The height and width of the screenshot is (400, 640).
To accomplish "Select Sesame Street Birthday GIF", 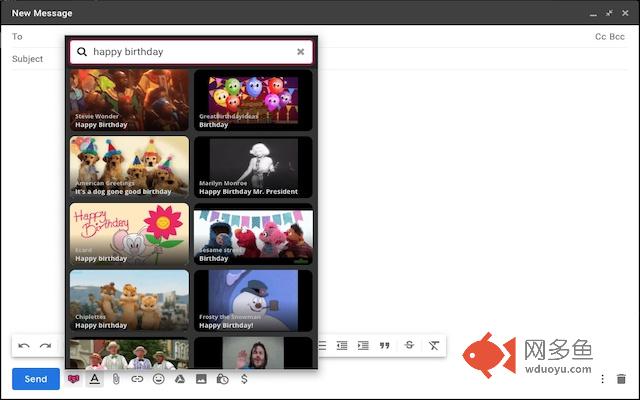I will tap(253, 234).
